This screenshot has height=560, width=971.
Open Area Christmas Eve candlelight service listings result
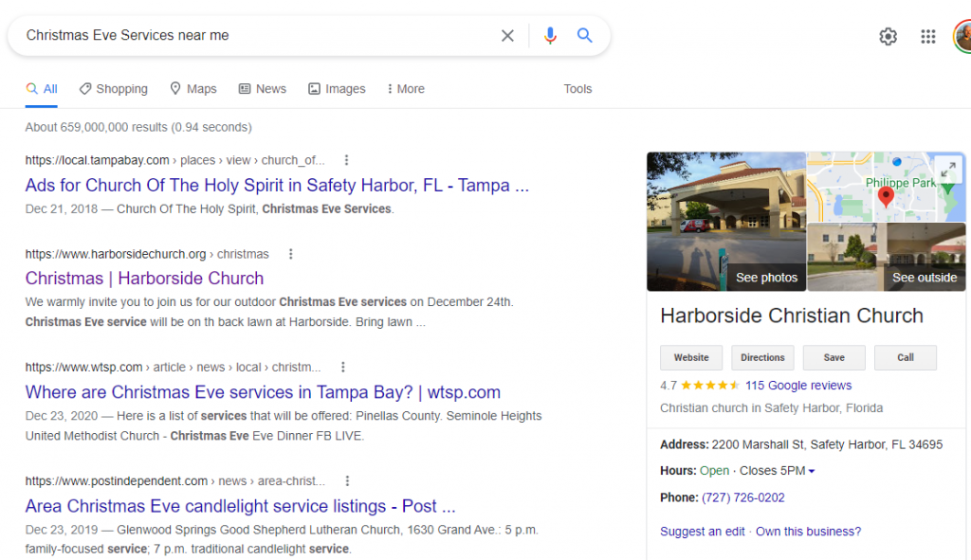240,506
